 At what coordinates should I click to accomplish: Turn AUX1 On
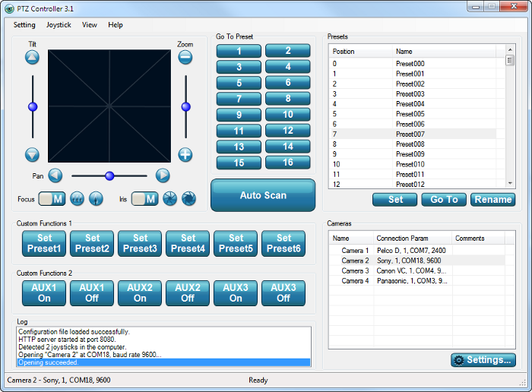(44, 293)
